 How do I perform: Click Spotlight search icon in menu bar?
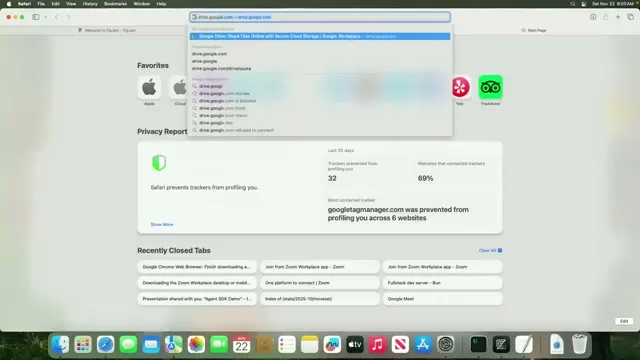pos(573,4)
